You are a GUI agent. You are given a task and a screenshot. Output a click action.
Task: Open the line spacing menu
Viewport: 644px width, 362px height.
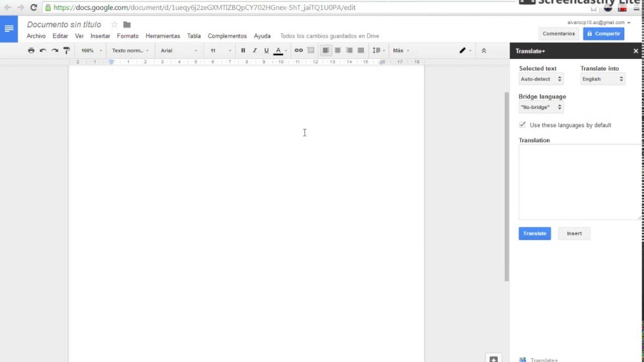pyautogui.click(x=378, y=50)
